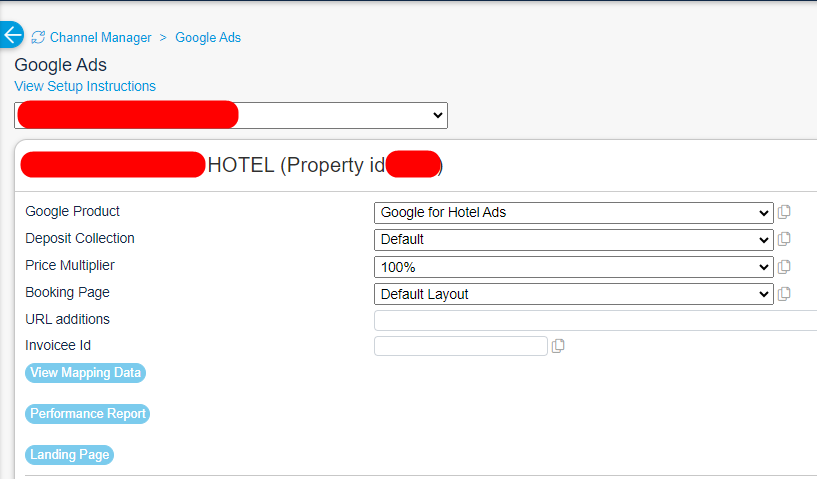Open View Setup Instructions link

pos(85,86)
